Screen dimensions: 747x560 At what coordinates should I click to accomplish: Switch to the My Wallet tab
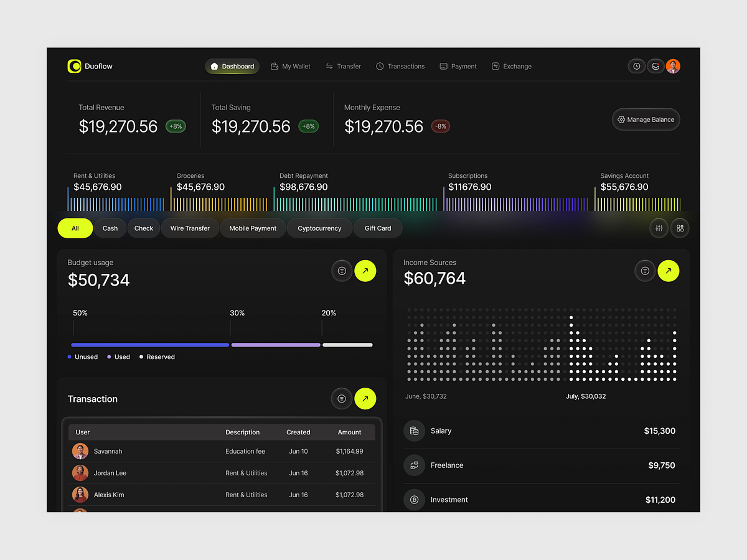click(x=290, y=66)
